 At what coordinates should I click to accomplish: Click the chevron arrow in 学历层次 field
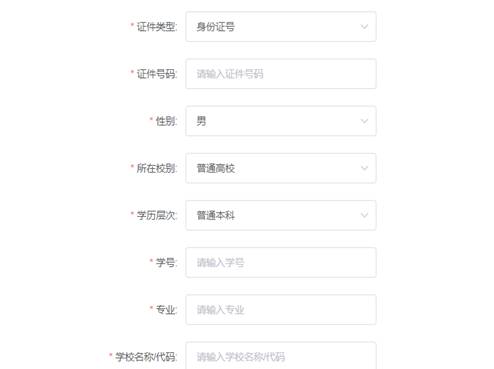(364, 215)
